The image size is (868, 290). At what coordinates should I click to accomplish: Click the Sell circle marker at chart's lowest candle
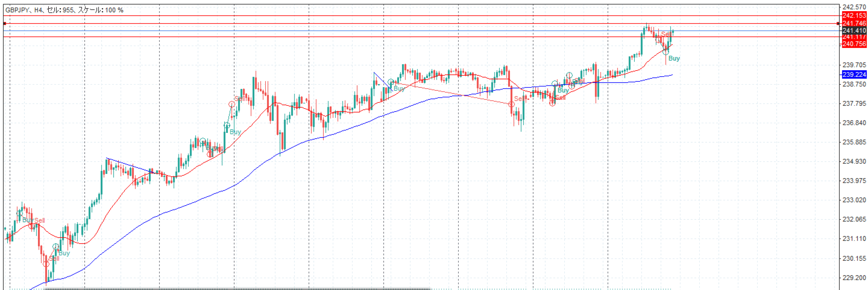46,264
